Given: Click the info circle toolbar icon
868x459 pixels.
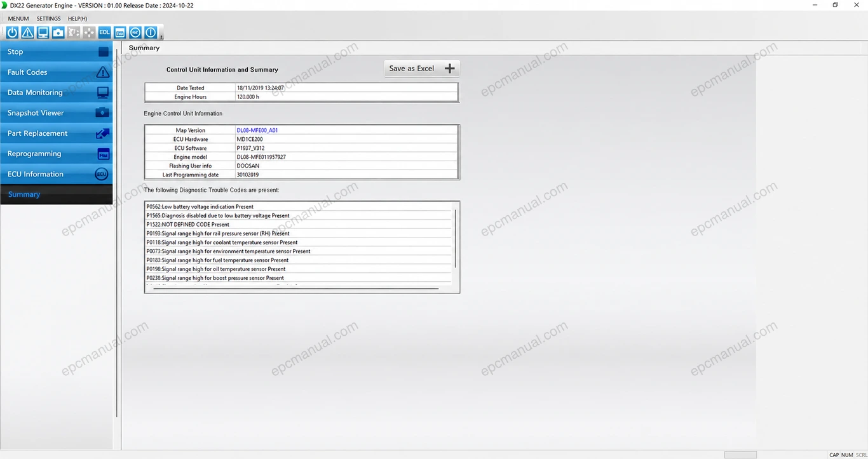Looking at the screenshot, I should [151, 32].
